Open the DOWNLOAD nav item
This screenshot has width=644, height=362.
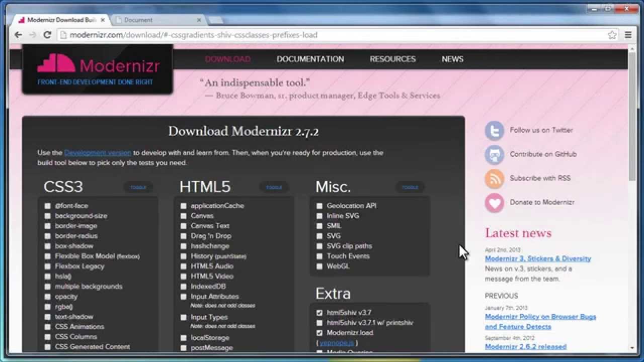[228, 59]
